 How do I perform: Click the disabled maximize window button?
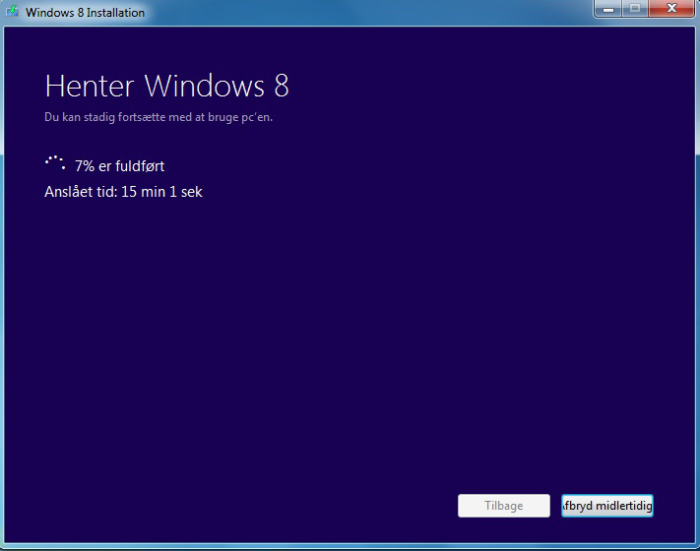pyautogui.click(x=634, y=9)
